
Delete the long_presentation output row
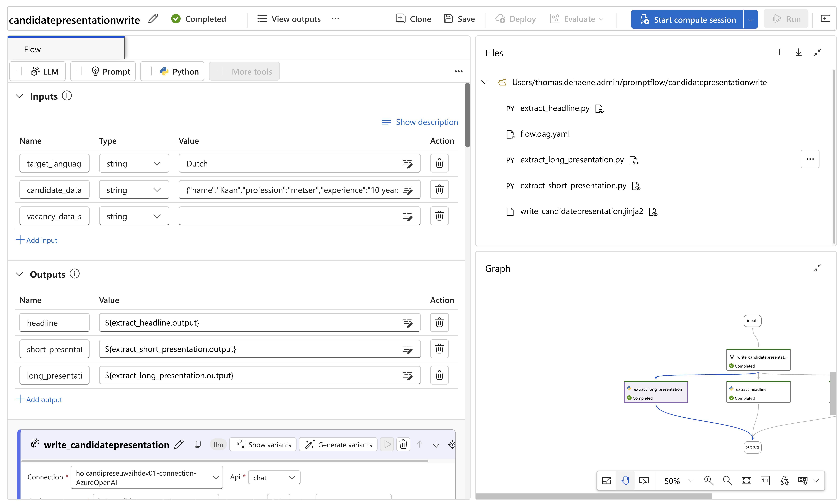(439, 375)
